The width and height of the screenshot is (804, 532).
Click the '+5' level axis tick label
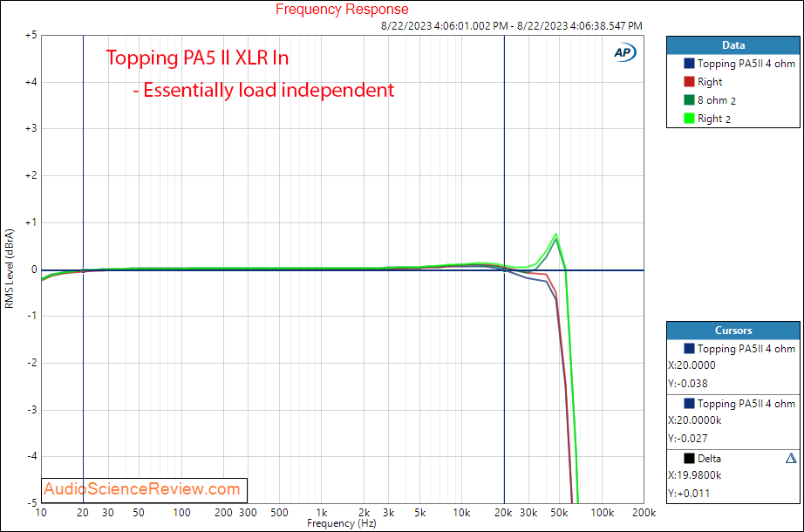tap(31, 35)
